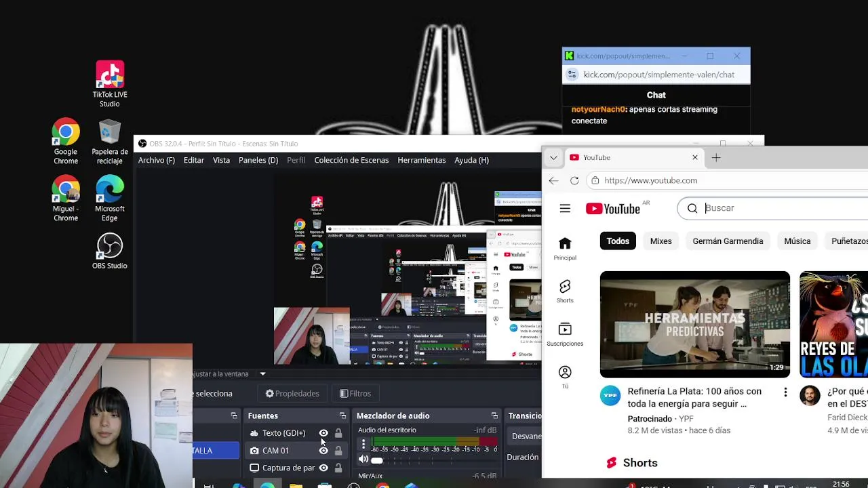Hide the Texto (GDI+) source
868x488 pixels.
pos(323,433)
